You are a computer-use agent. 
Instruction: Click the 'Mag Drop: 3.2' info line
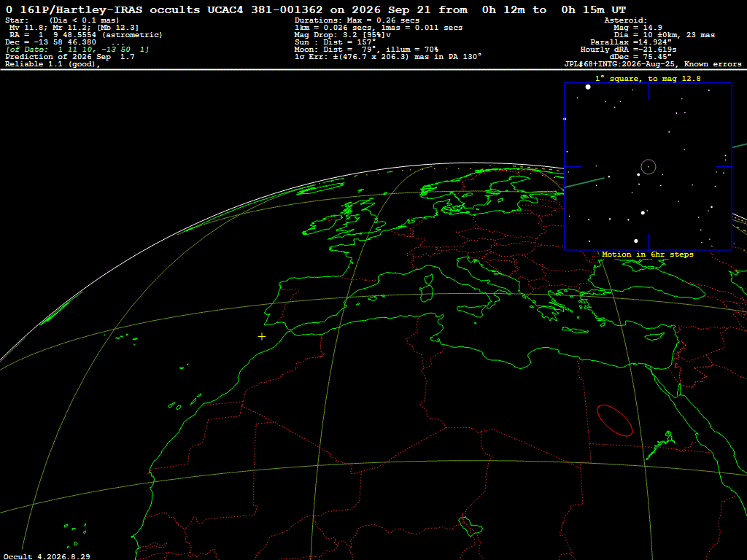click(x=343, y=35)
